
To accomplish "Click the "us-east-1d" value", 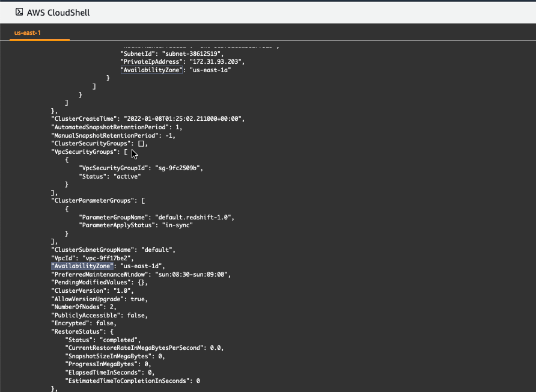I will (141, 266).
